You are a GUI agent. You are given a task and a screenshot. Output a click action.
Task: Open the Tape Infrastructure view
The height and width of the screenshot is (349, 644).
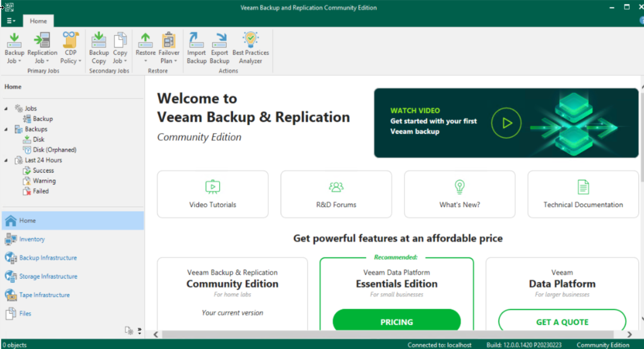pos(73,295)
